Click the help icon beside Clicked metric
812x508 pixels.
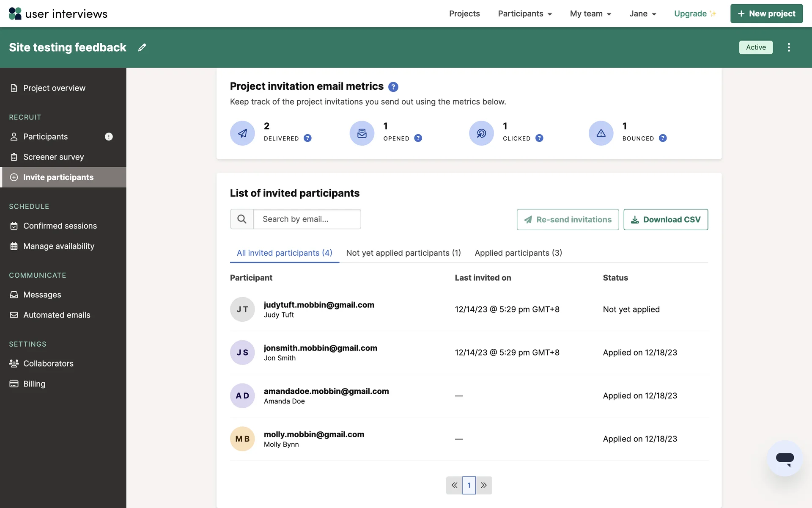539,138
